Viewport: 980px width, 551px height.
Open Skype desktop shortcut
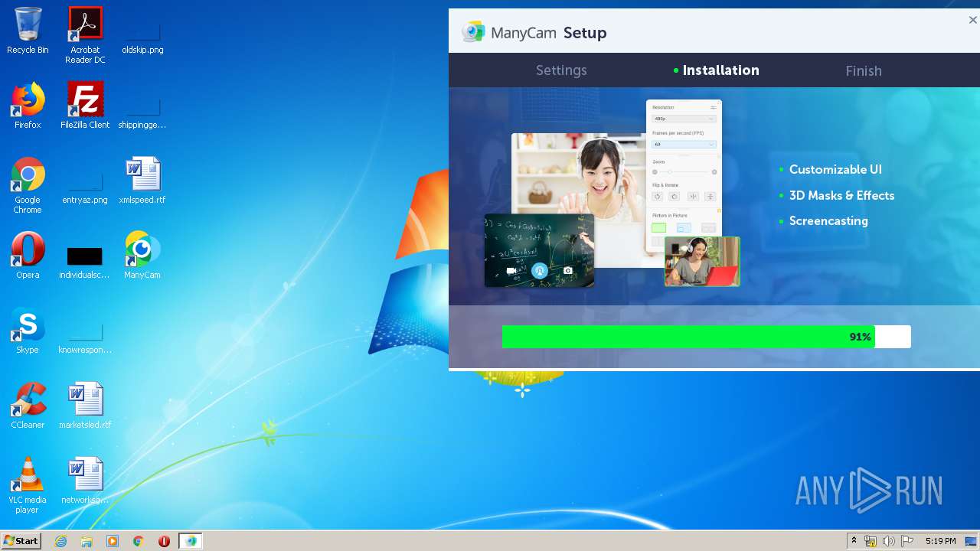[28, 331]
